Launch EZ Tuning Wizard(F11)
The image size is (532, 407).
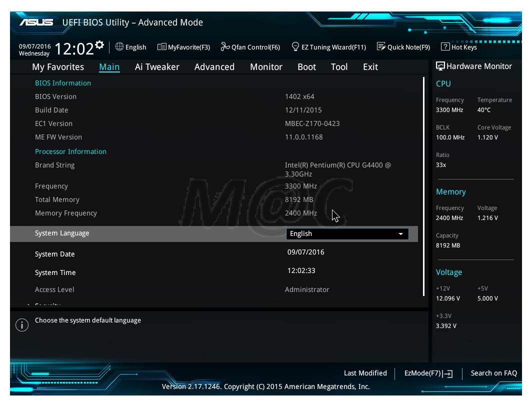tap(329, 47)
